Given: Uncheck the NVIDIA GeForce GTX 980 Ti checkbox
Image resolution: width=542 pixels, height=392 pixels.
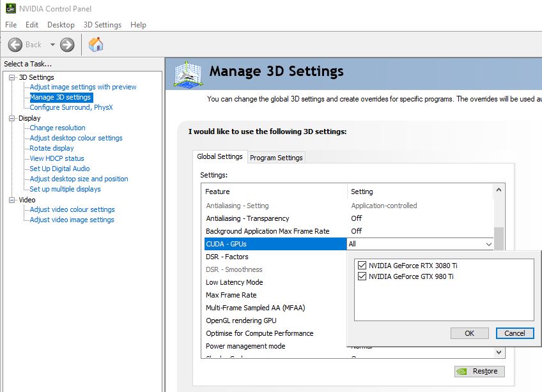Looking at the screenshot, I should click(x=362, y=276).
